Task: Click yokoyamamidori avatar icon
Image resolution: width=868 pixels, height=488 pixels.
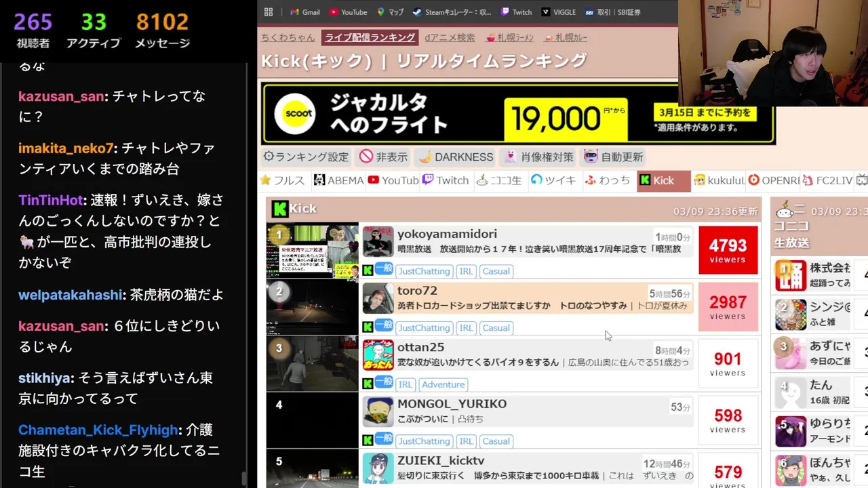Action: 378,241
